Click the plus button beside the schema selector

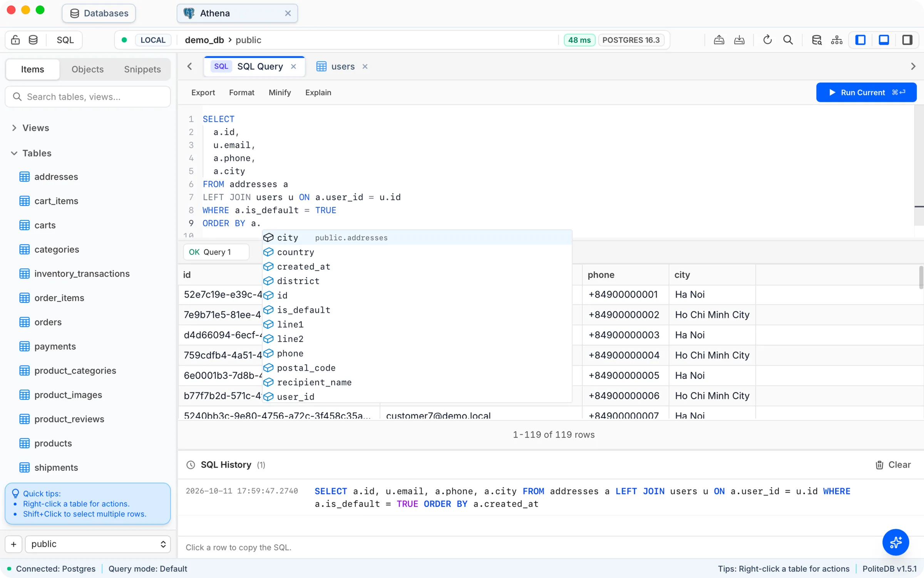13,544
